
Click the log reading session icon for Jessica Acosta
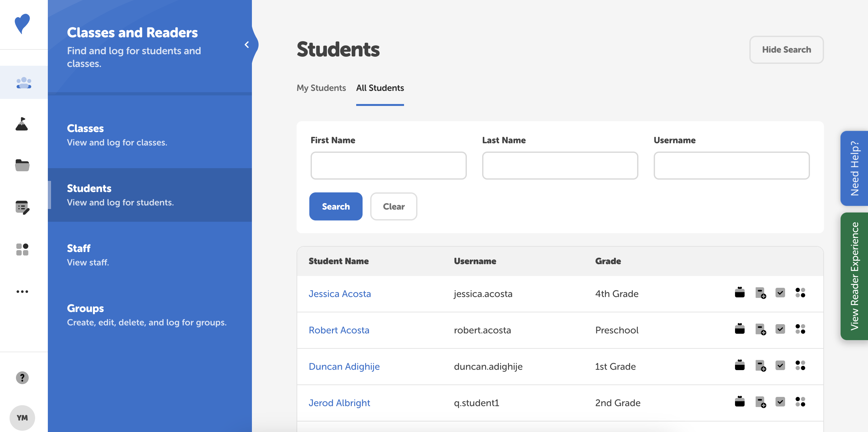740,294
